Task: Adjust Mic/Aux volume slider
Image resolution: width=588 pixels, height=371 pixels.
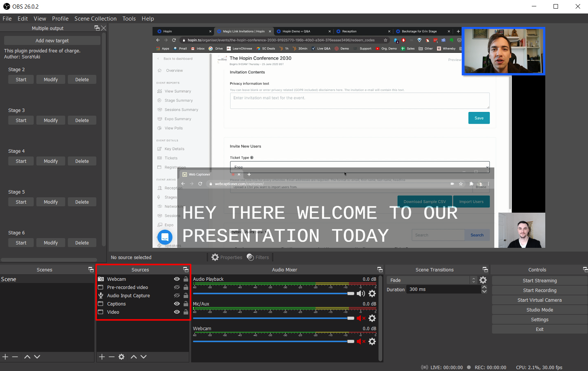Action: tap(274, 318)
